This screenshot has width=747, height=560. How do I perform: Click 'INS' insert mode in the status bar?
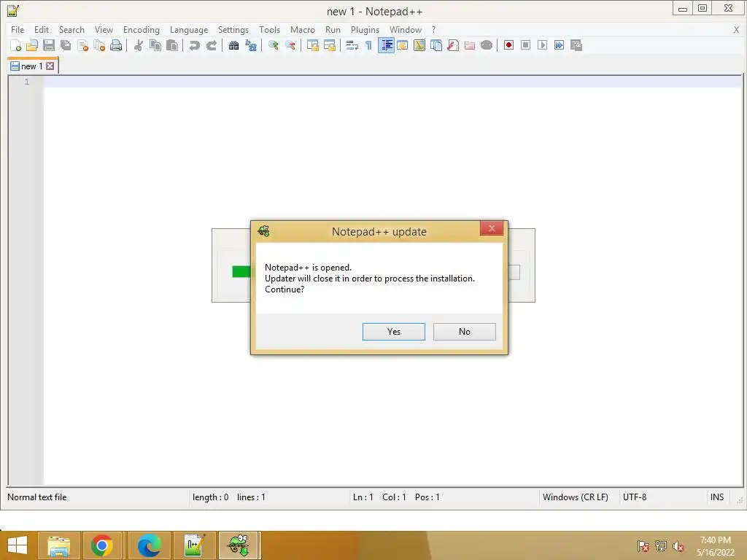pyautogui.click(x=717, y=497)
